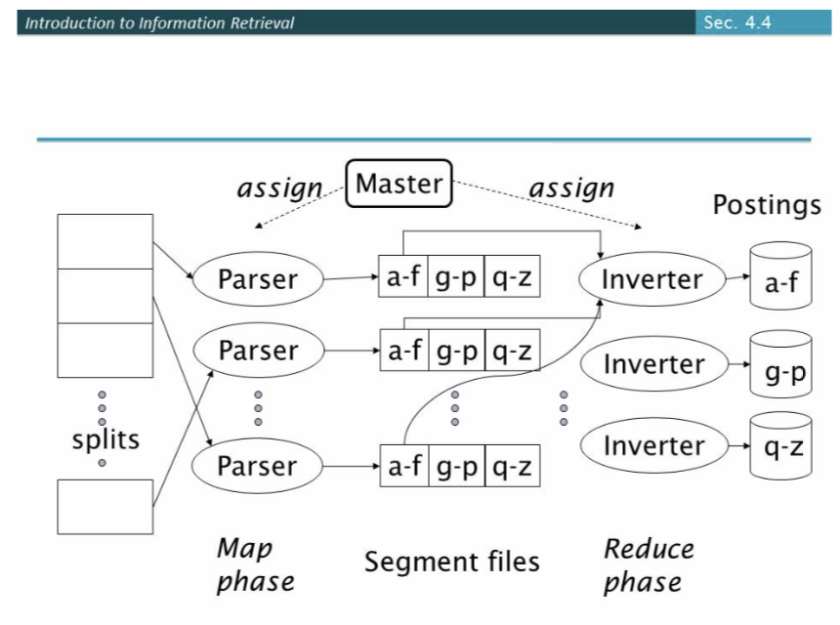Click the q-z postings cylinder
The height and width of the screenshot is (625, 840).
click(x=779, y=446)
